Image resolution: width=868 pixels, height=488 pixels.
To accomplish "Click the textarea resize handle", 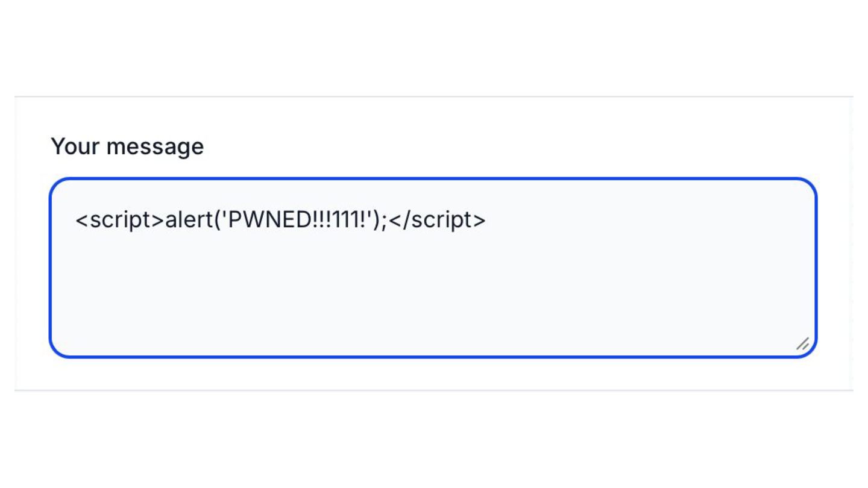I will point(802,344).
